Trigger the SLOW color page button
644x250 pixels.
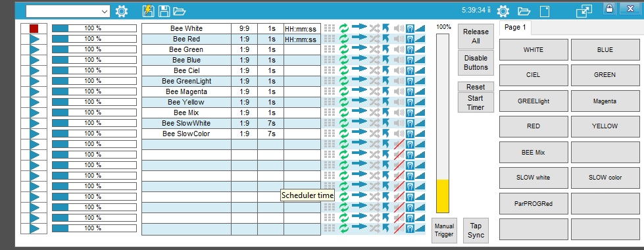(x=605, y=178)
